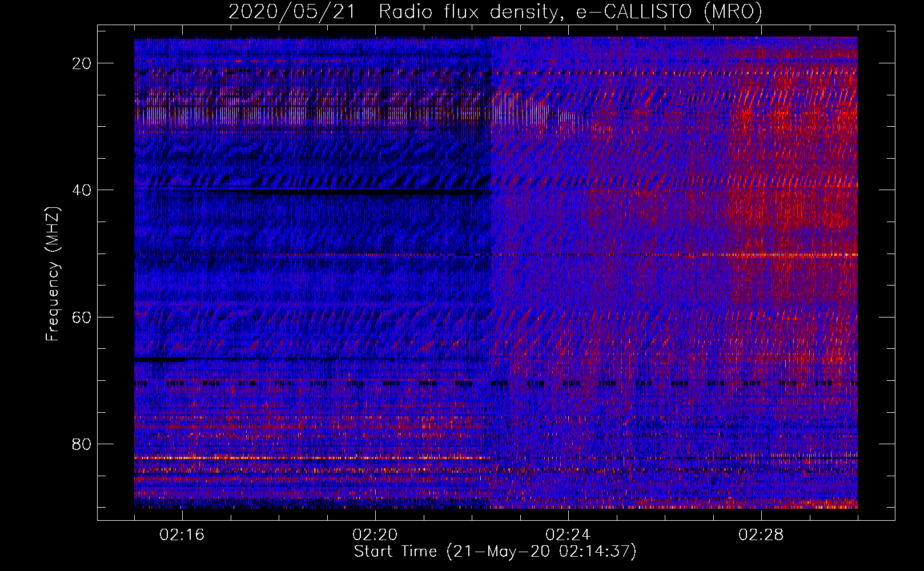Click the 02:16 time tick label
The width and height of the screenshot is (924, 571).
pos(182,535)
